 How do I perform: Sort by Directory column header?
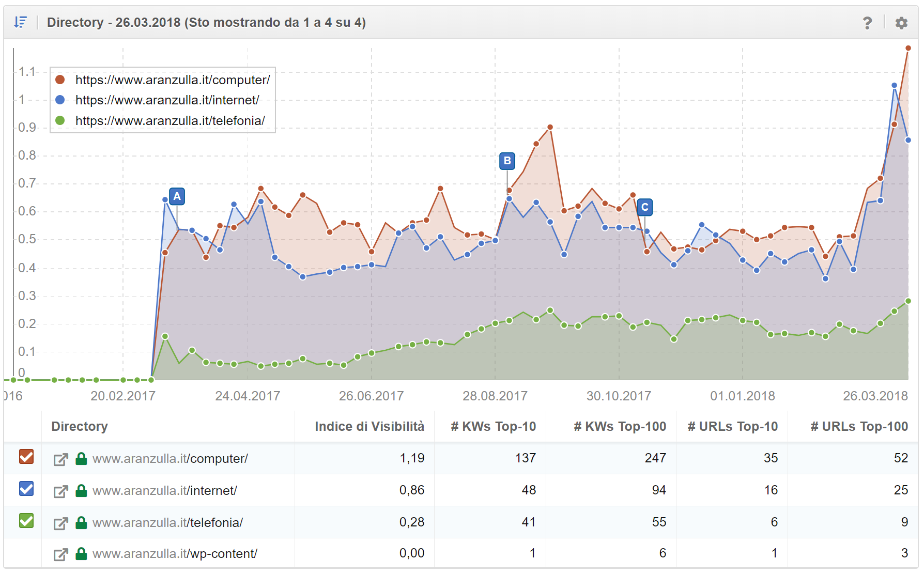pos(80,426)
